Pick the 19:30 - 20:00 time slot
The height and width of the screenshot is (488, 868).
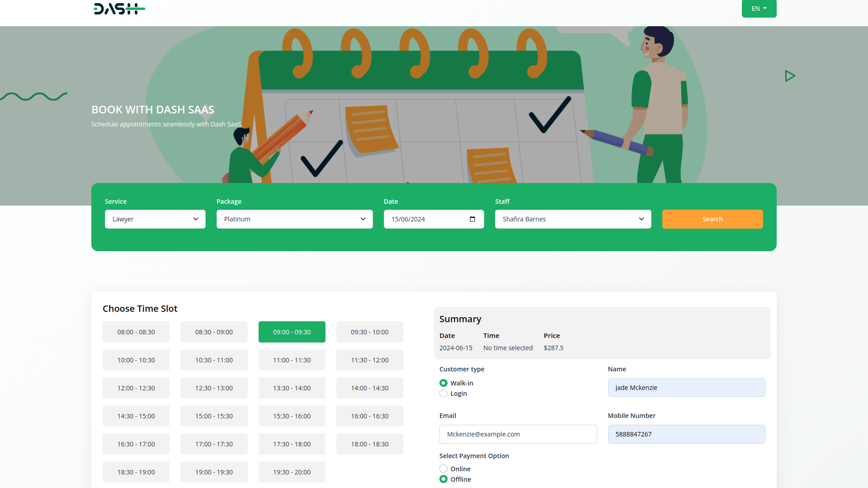pyautogui.click(x=292, y=472)
